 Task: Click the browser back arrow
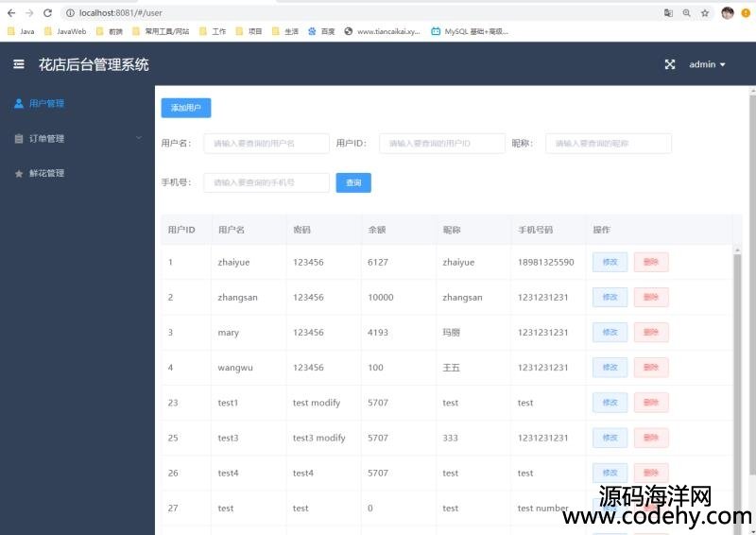[11, 13]
